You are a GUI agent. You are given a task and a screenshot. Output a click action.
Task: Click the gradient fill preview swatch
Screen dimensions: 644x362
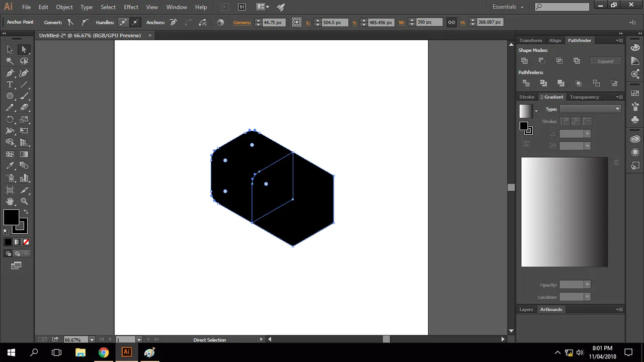525,111
